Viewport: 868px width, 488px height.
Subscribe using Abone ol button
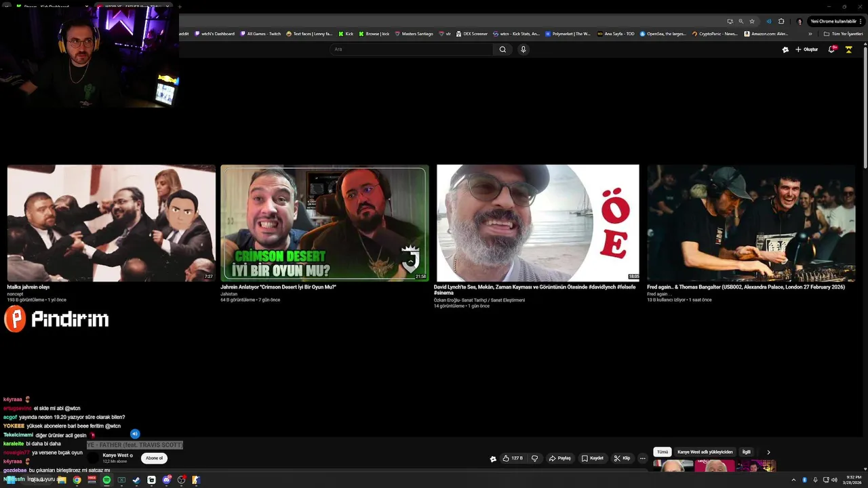154,458
